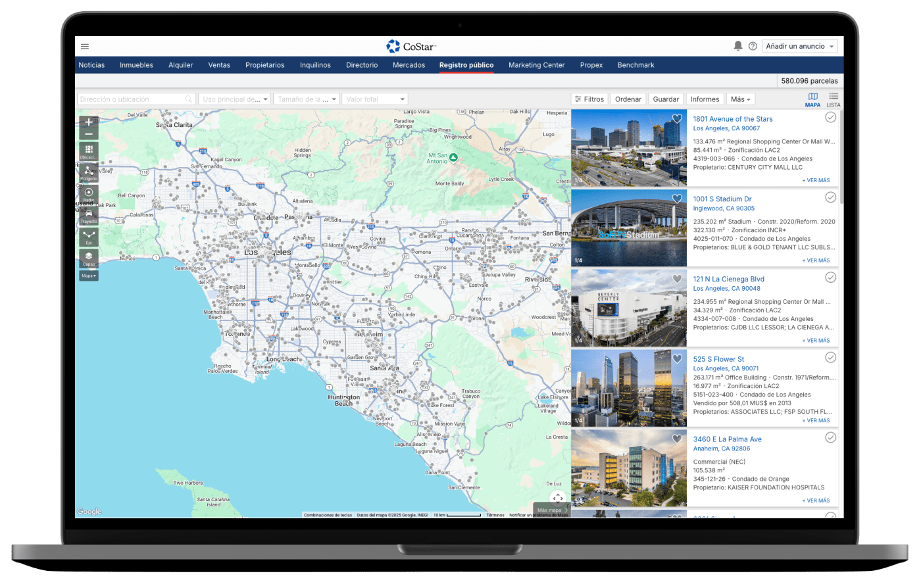Focus the Dirección o ubicación search field
The image size is (921, 588).
(132, 99)
